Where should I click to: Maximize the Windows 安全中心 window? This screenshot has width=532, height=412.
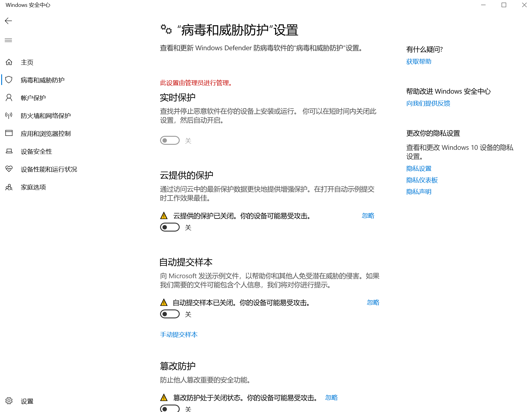[504, 5]
